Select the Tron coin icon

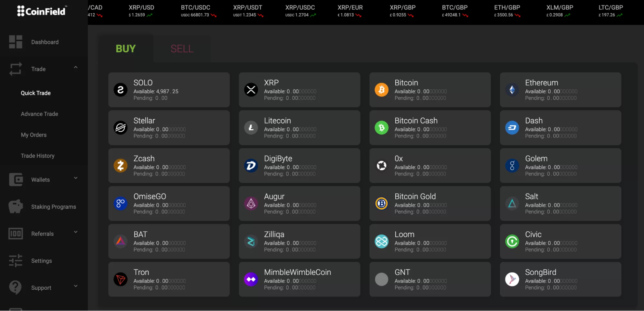120,279
